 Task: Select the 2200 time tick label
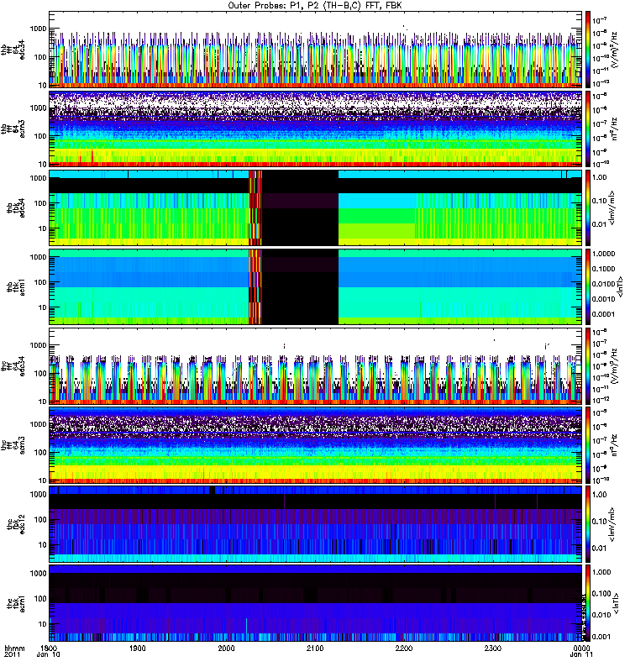click(x=404, y=648)
